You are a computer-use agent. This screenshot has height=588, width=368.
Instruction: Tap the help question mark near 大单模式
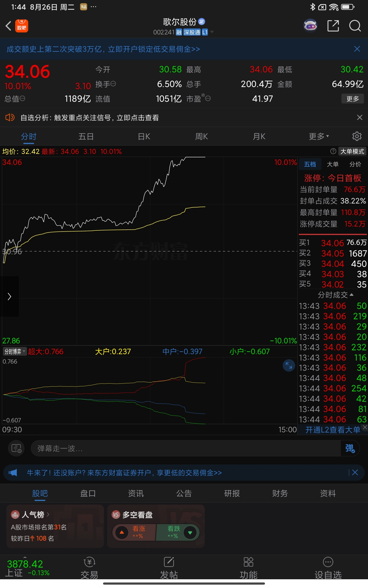click(x=333, y=151)
